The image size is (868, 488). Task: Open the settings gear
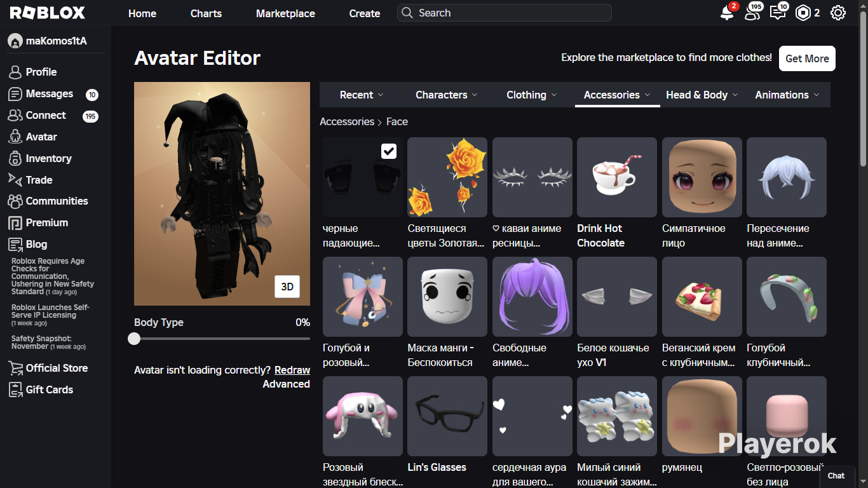pyautogui.click(x=838, y=13)
